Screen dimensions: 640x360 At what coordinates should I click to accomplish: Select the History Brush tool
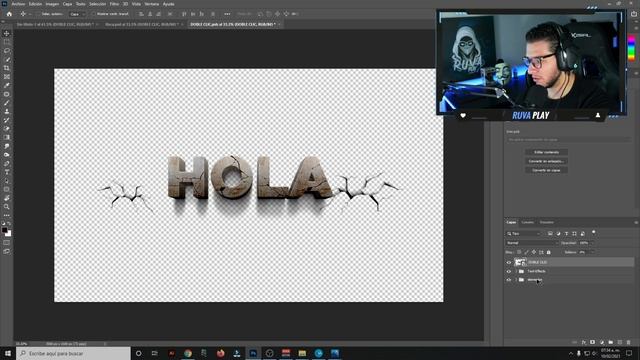(x=7, y=120)
